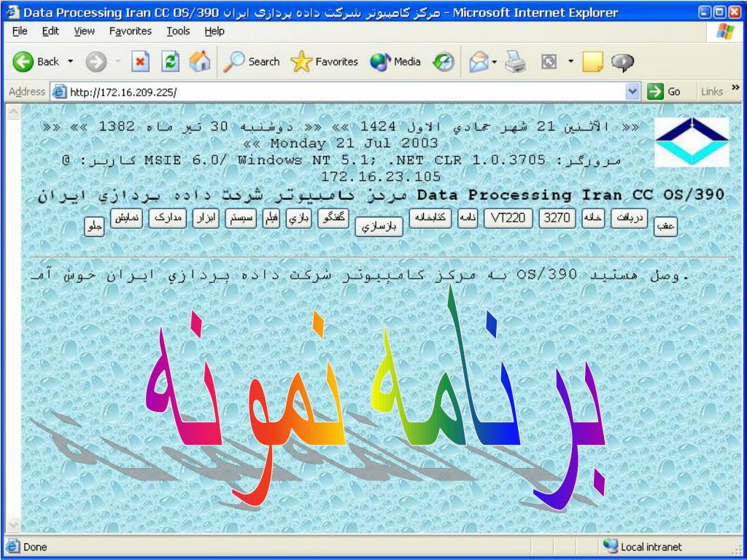Open the Search pane

(252, 62)
